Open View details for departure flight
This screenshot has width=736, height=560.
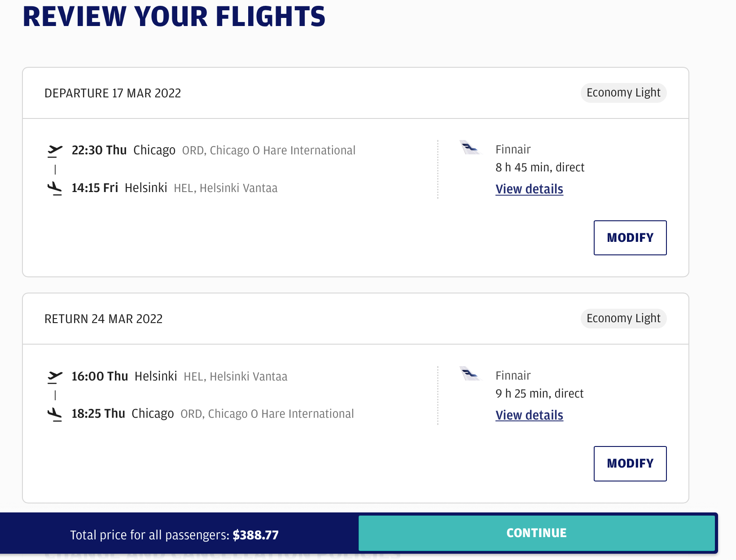point(529,189)
